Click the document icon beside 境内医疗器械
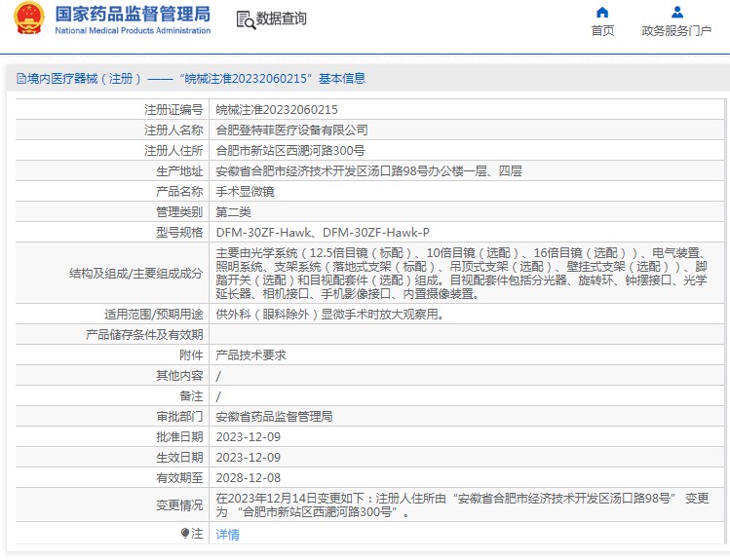The image size is (730, 560). 17,79
